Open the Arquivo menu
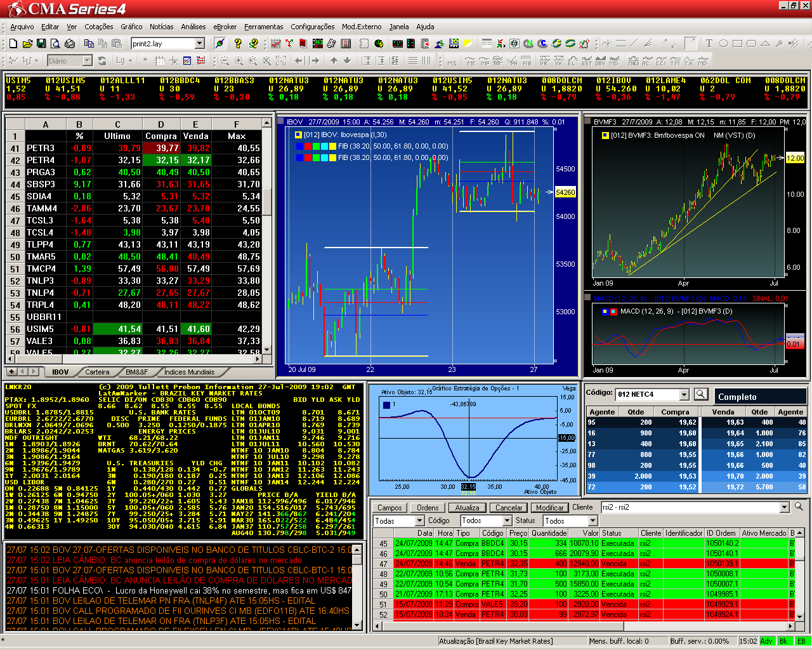 (x=22, y=27)
